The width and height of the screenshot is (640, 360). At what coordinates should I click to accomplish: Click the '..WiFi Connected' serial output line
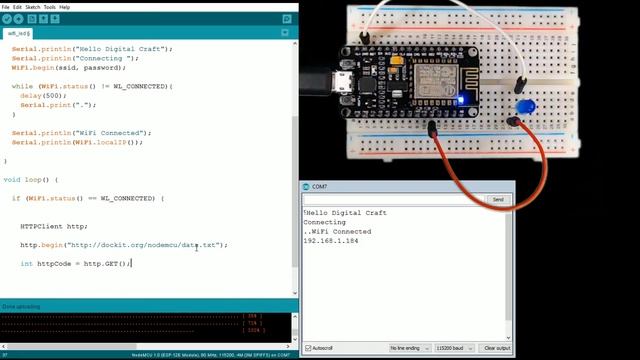tap(337, 231)
